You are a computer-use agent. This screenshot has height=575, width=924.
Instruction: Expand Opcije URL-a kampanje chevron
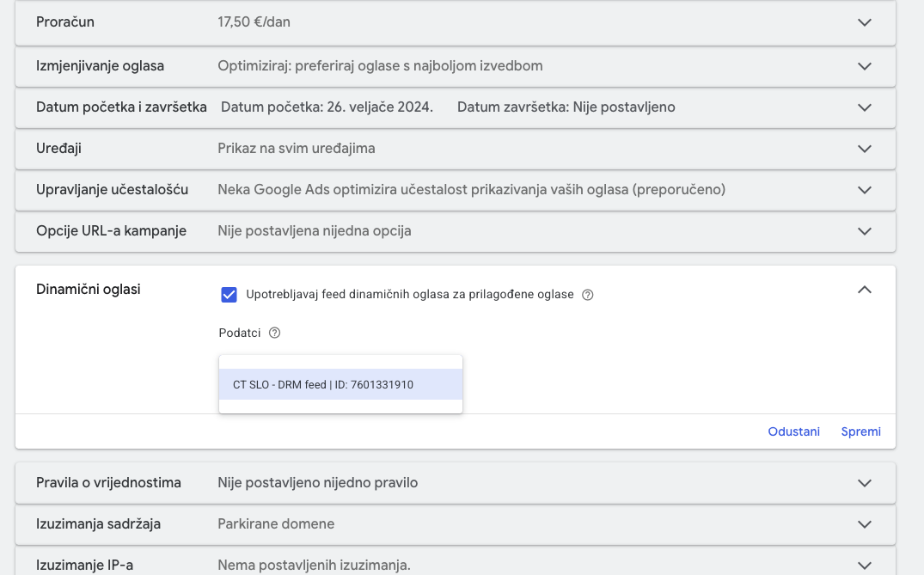click(x=865, y=231)
